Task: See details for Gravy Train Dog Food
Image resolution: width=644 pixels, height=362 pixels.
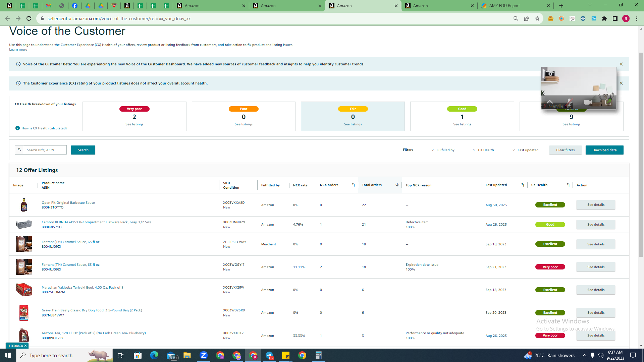Action: click(x=596, y=313)
